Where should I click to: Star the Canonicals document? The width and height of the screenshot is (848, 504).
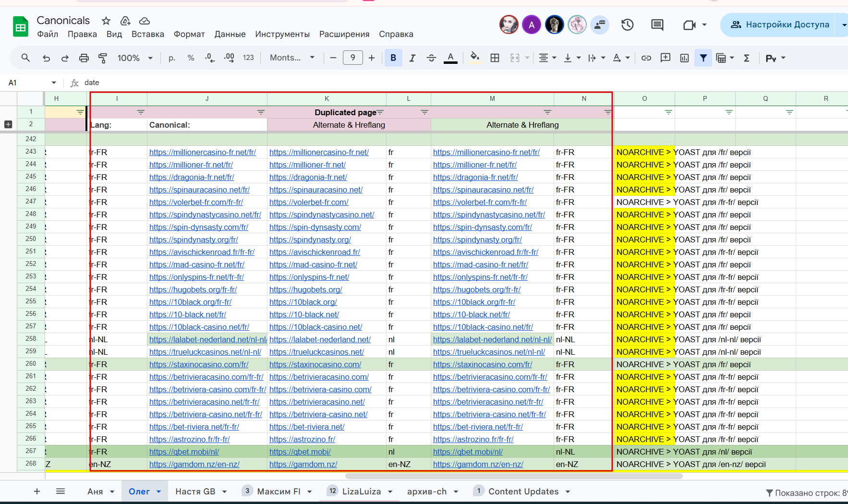[x=106, y=21]
